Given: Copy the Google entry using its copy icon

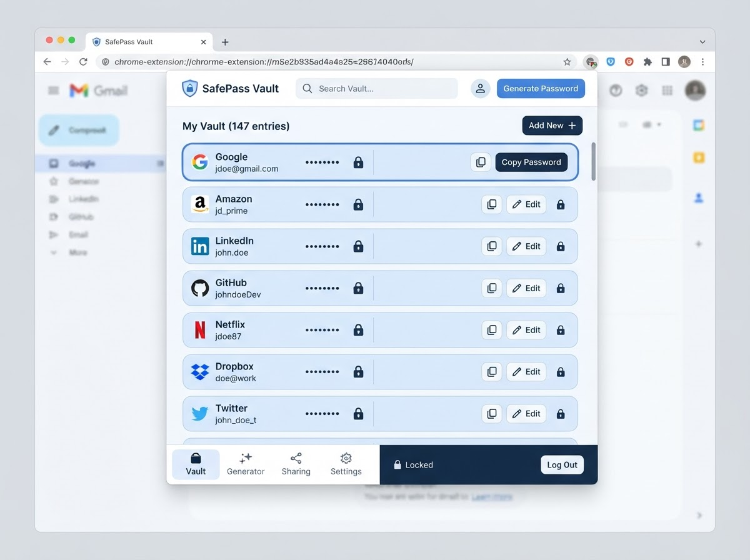Looking at the screenshot, I should click(481, 162).
